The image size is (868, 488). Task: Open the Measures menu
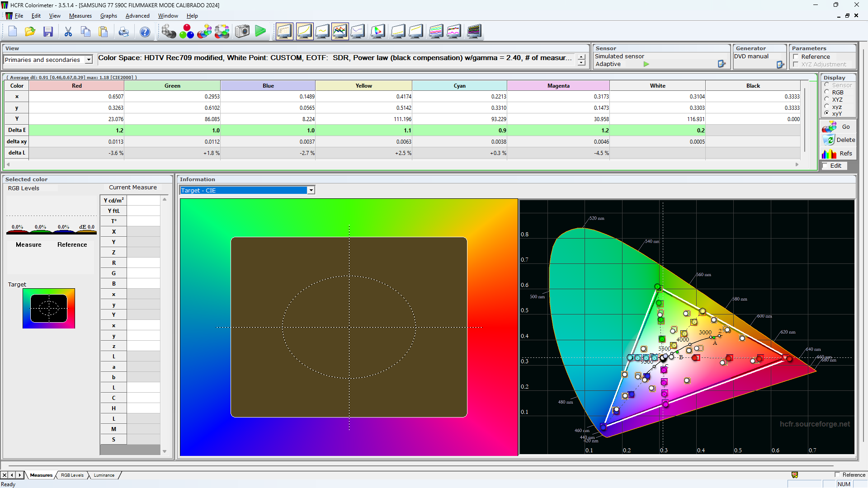coord(80,16)
